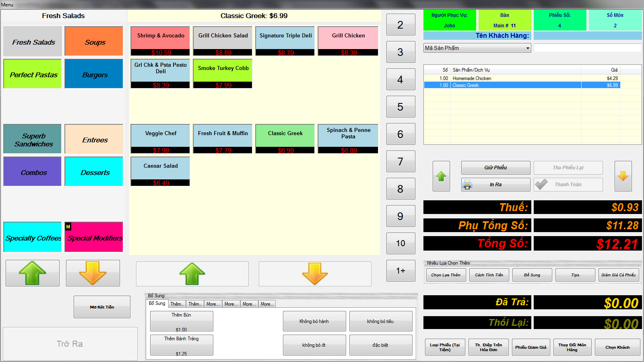Expand the Mã Sản Phẩm dropdown

(528, 48)
